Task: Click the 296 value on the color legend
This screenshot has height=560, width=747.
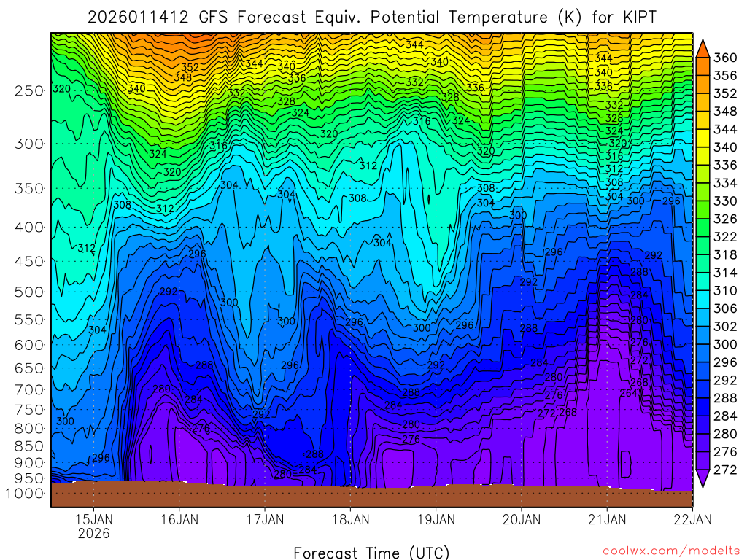Action: tap(725, 362)
